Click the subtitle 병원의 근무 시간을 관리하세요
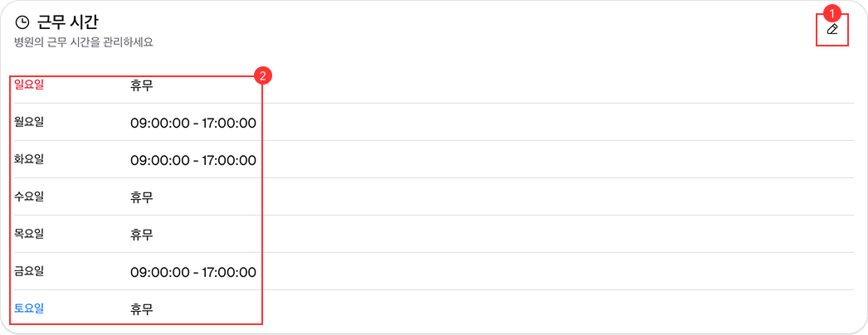This screenshot has width=868, height=335. tap(84, 42)
